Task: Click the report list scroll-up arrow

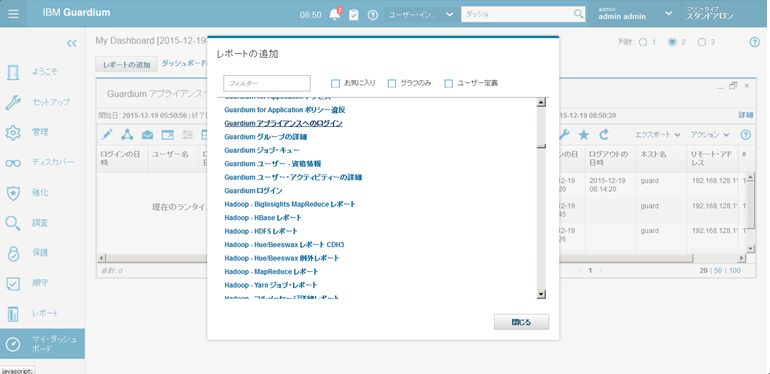Action: click(x=541, y=103)
